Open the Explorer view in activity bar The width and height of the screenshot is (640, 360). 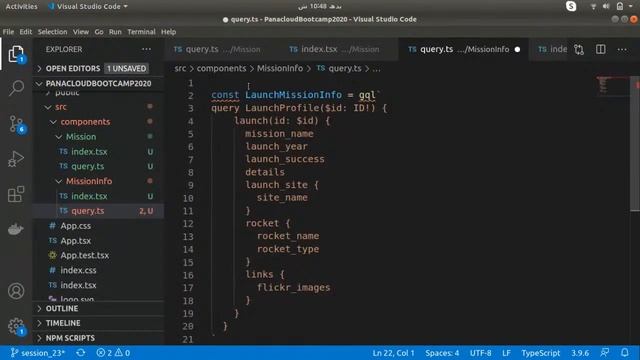16,54
